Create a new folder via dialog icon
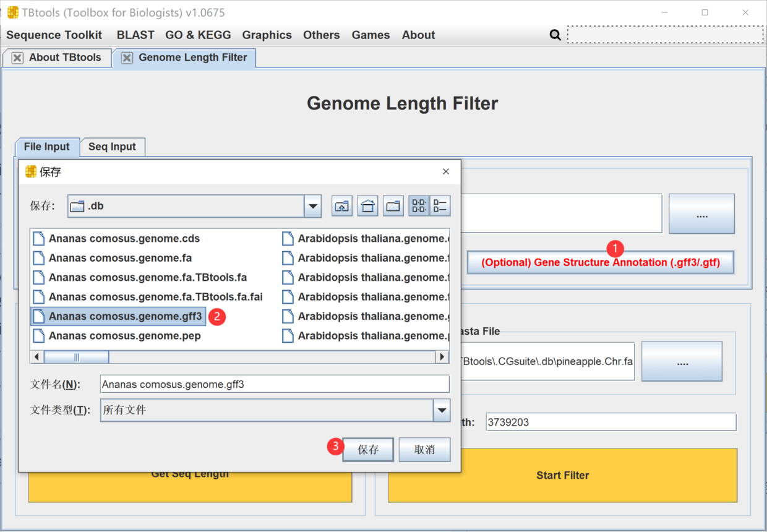Image resolution: width=767 pixels, height=532 pixels. [393, 206]
